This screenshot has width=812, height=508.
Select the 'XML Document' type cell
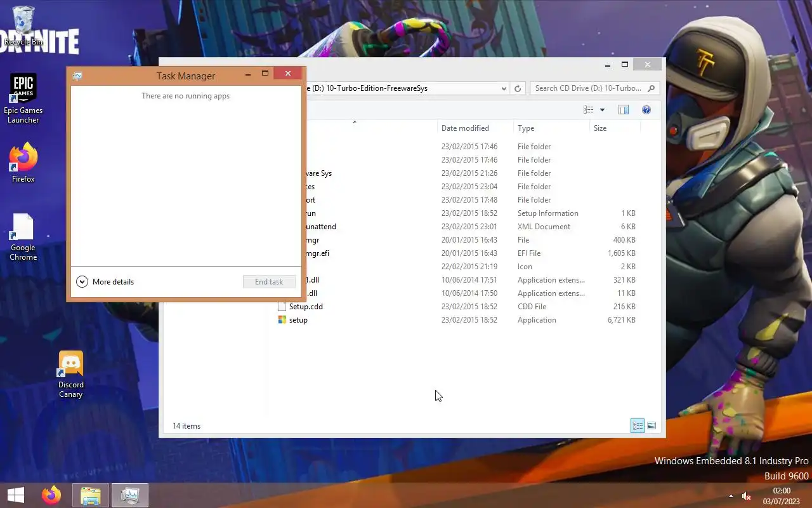point(544,227)
